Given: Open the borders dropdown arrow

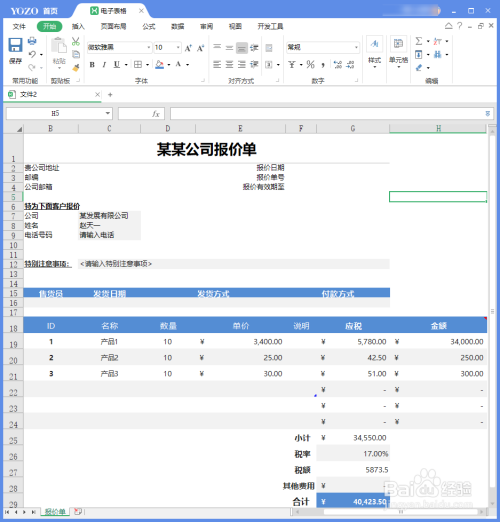Looking at the screenshot, I should pyautogui.click(x=147, y=65).
